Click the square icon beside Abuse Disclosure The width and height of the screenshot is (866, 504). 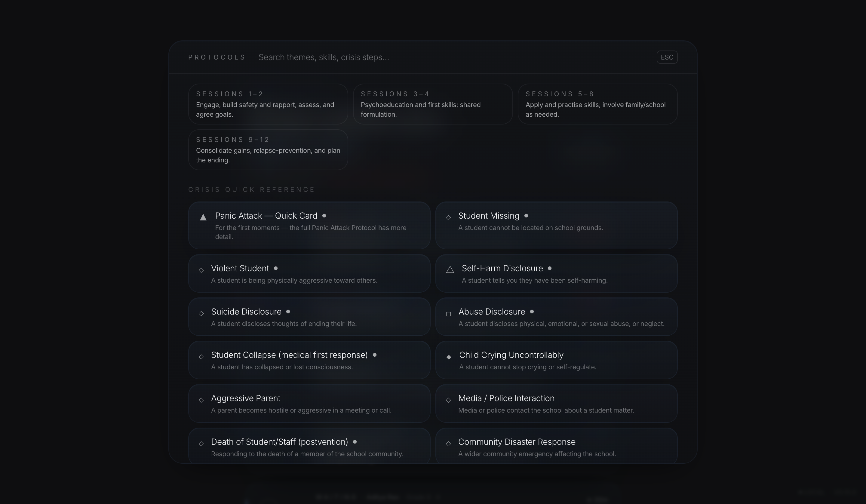[x=448, y=314]
